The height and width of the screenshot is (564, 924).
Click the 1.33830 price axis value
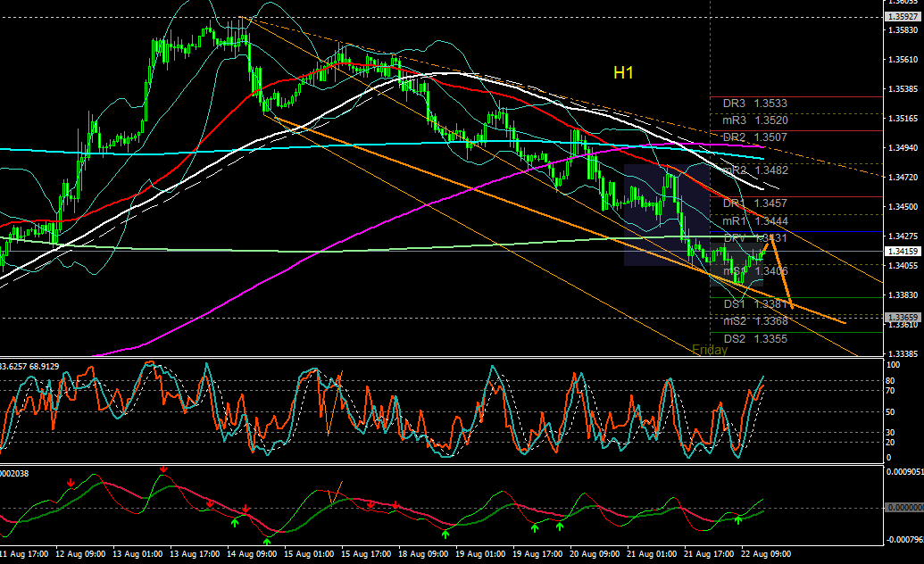(x=903, y=295)
